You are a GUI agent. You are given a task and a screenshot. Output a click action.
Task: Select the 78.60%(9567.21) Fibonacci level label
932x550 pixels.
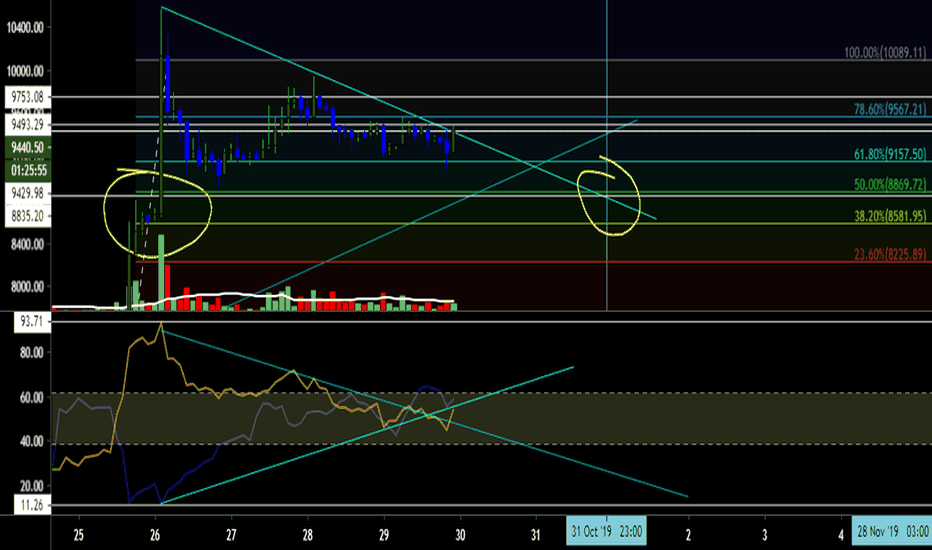pyautogui.click(x=890, y=109)
